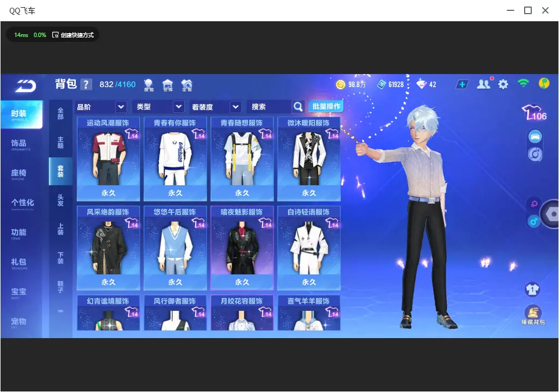Select the female gender symbol icon
The height and width of the screenshot is (392, 559).
(x=534, y=204)
